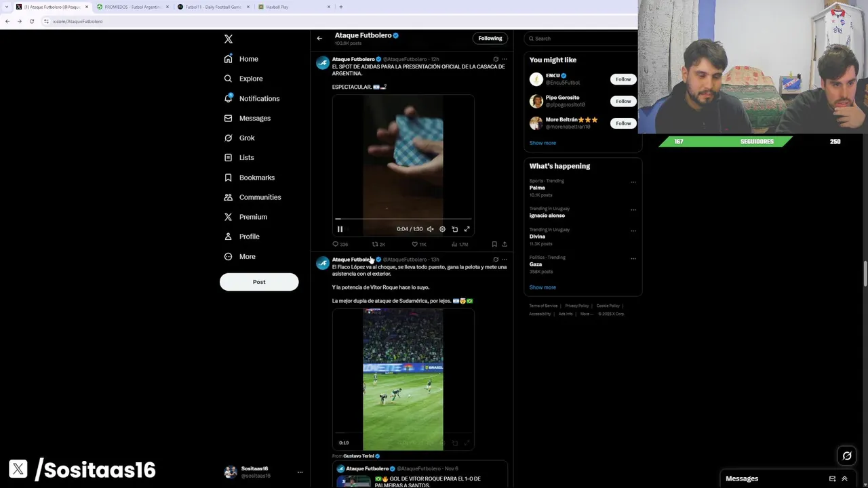Open Messages from the sidebar
The height and width of the screenshot is (488, 868).
click(x=248, y=118)
